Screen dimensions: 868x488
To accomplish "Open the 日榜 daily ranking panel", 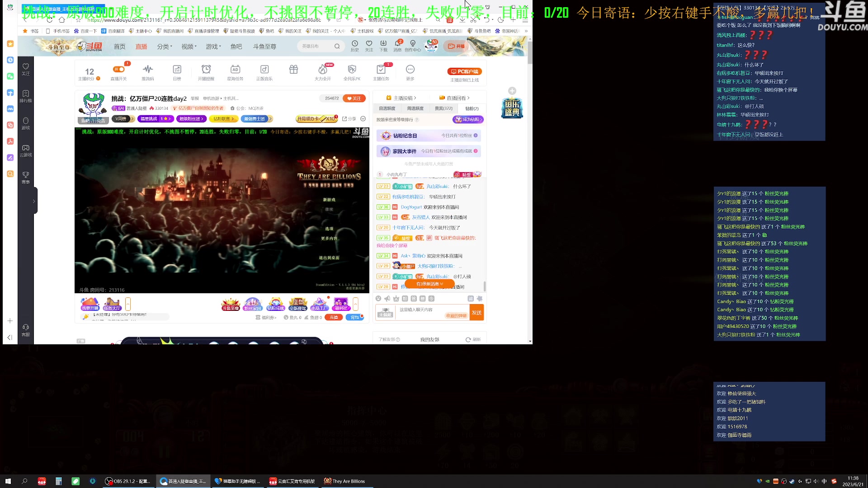I will point(177,72).
